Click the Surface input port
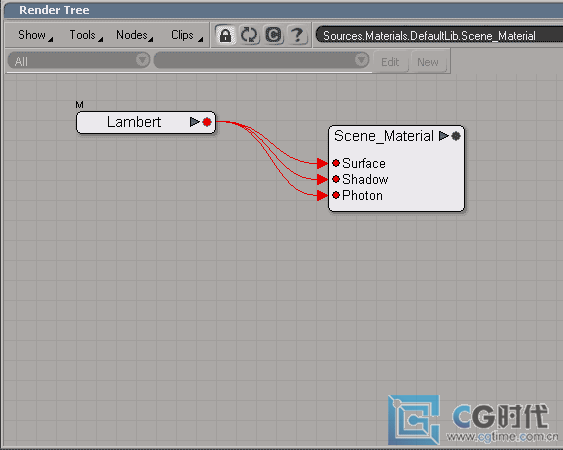 336,163
